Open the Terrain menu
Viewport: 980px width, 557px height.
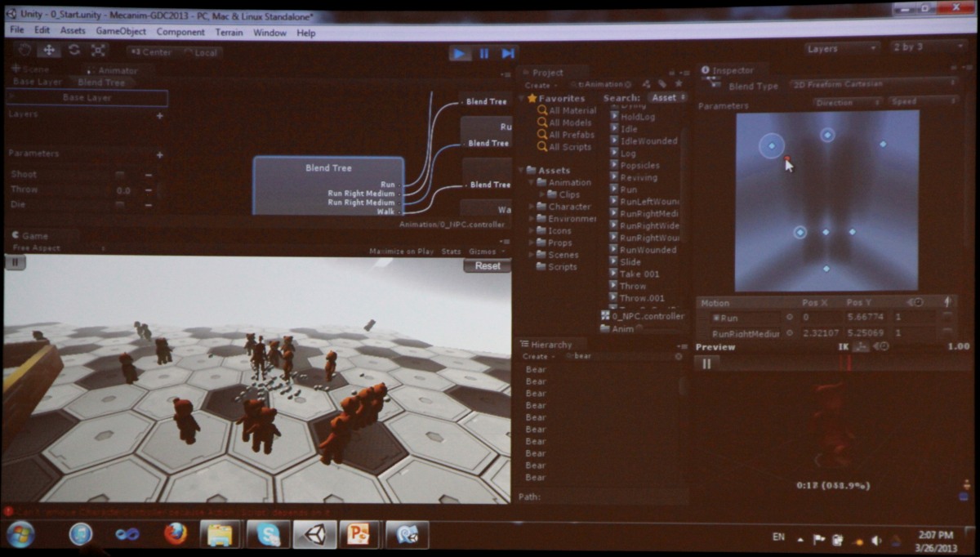coord(229,33)
